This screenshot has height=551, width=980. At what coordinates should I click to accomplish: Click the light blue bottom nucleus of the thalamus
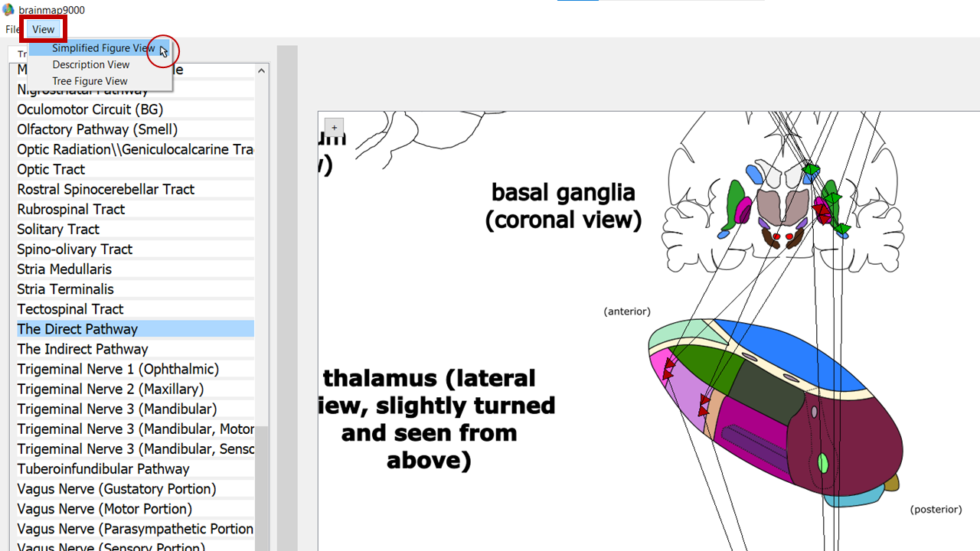(x=854, y=499)
